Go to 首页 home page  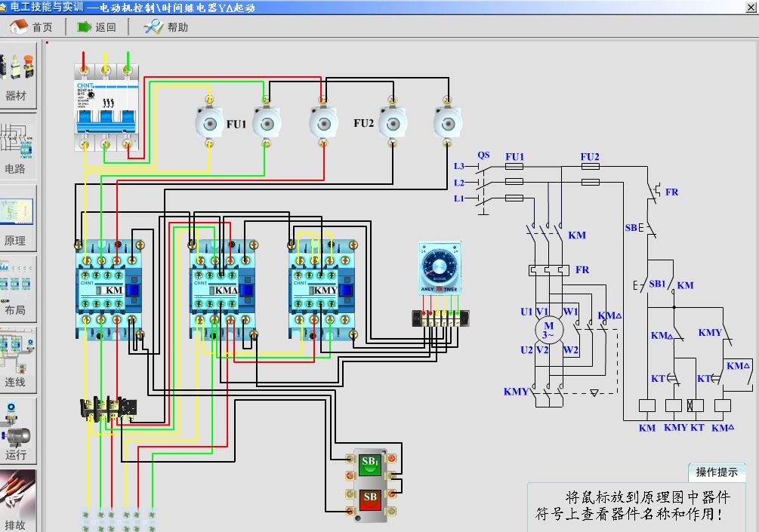[31, 27]
